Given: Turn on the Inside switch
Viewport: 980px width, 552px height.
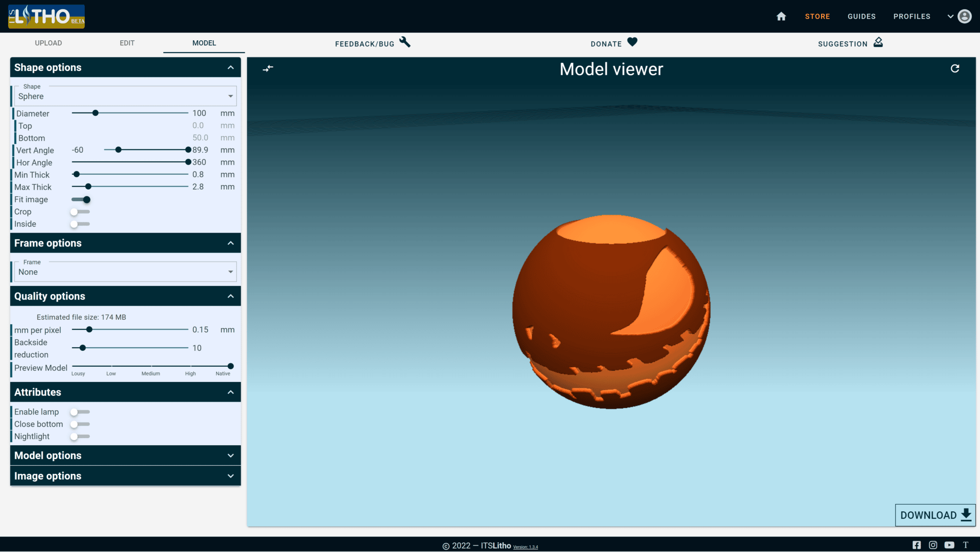Looking at the screenshot, I should tap(80, 224).
